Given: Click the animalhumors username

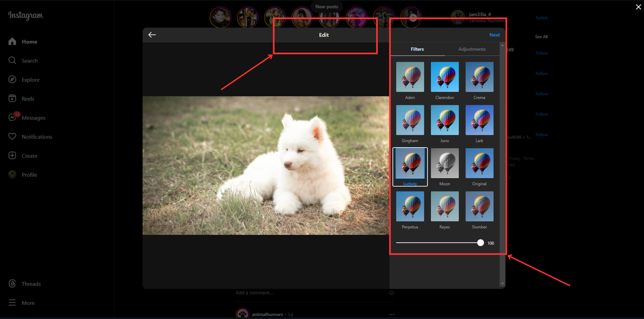Looking at the screenshot, I should [267, 314].
